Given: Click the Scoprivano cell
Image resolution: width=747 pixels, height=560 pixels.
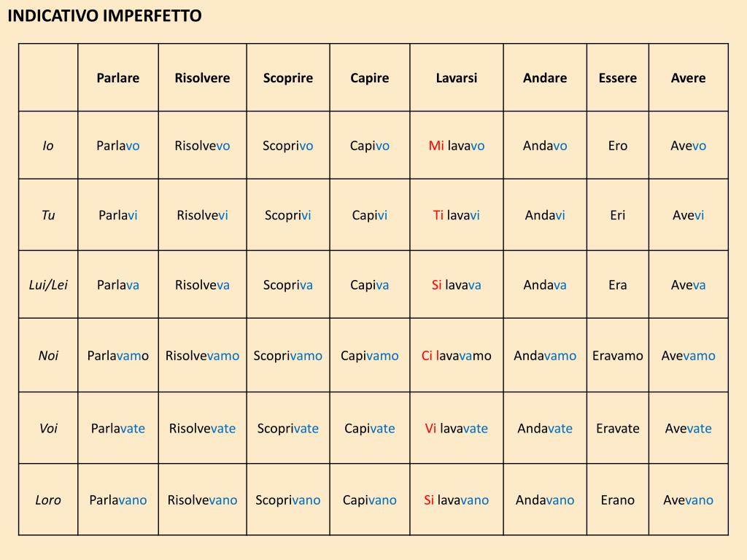Looking at the screenshot, I should click(288, 500).
